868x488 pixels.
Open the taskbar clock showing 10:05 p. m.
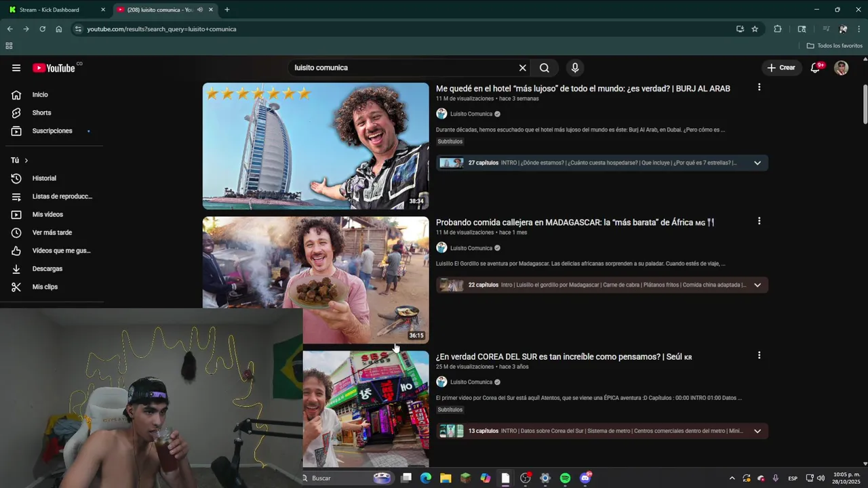click(846, 478)
